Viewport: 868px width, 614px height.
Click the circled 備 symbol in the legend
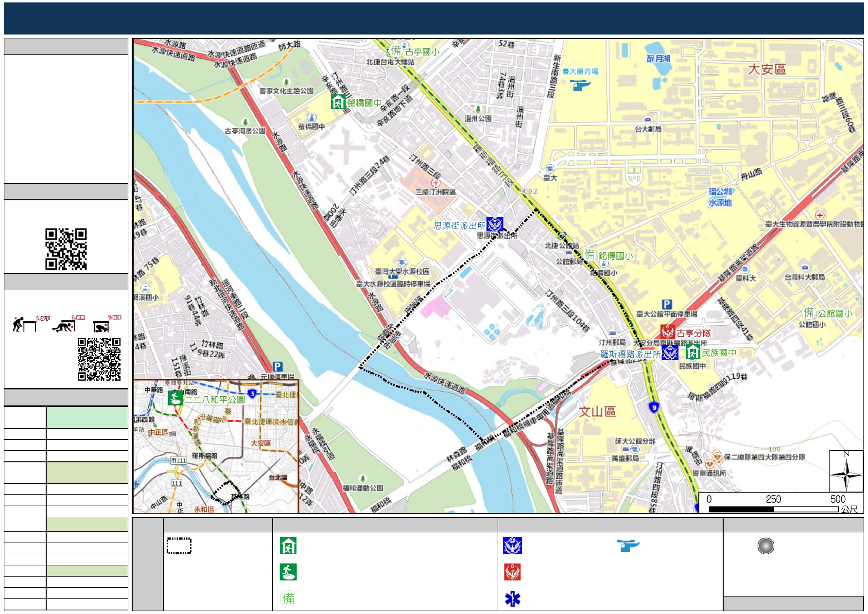288,598
